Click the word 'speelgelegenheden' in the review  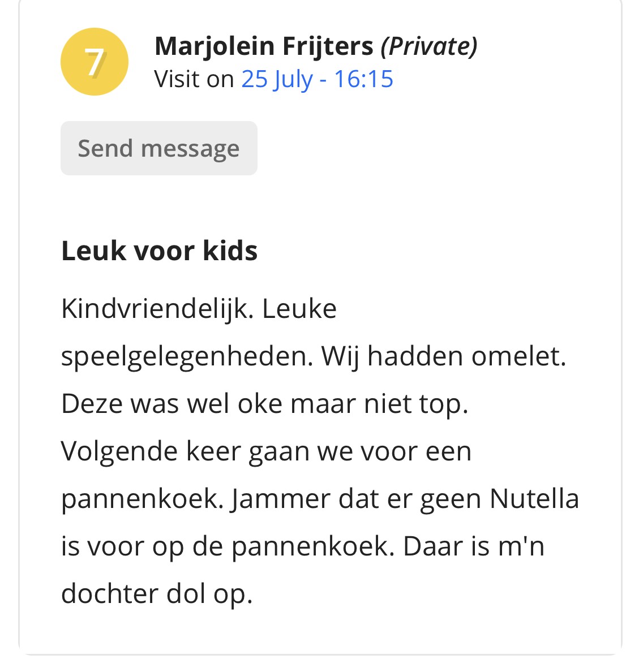tap(185, 357)
